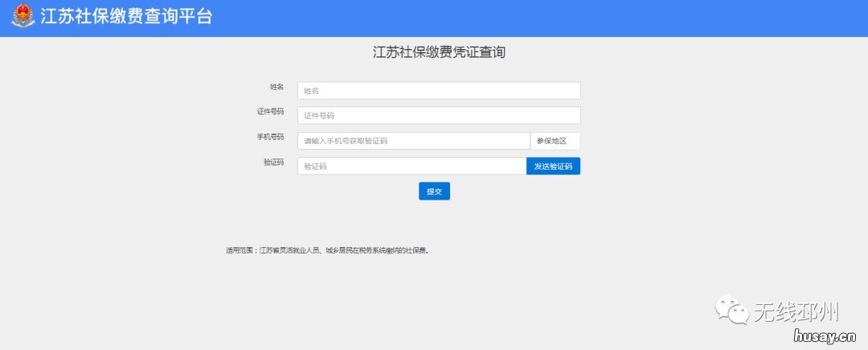Focus the 手机号码 input field
The height and width of the screenshot is (350, 868).
click(414, 142)
